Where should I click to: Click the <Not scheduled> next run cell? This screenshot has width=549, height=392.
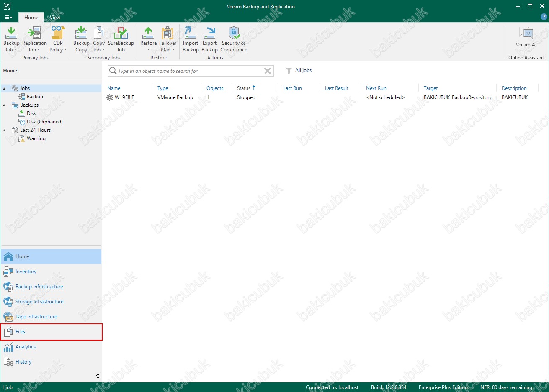(385, 97)
